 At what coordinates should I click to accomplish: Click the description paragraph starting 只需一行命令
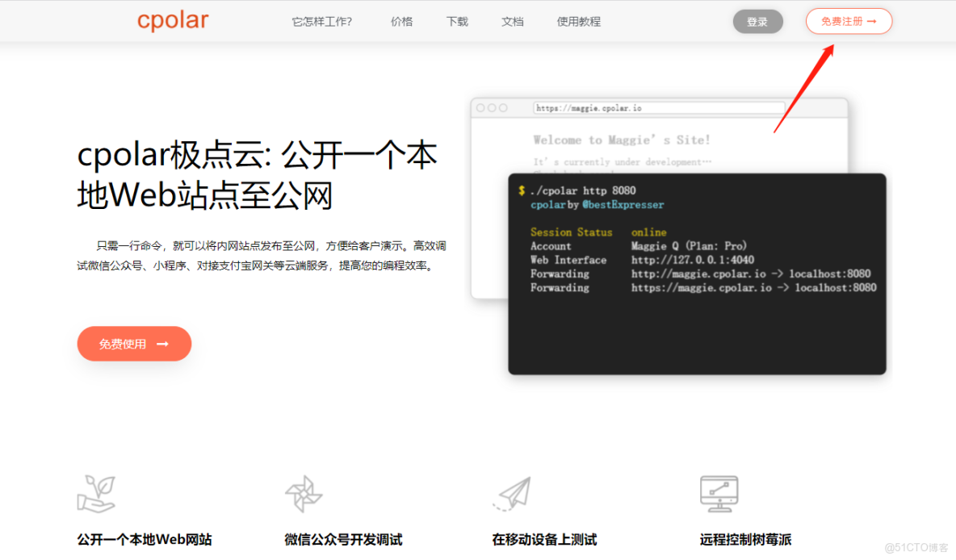coord(262,256)
